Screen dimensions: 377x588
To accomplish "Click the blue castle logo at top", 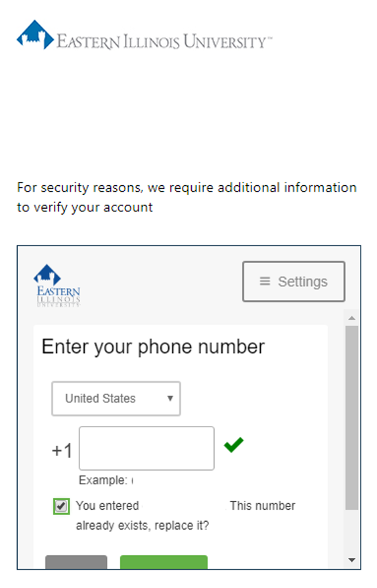I will click(x=35, y=35).
